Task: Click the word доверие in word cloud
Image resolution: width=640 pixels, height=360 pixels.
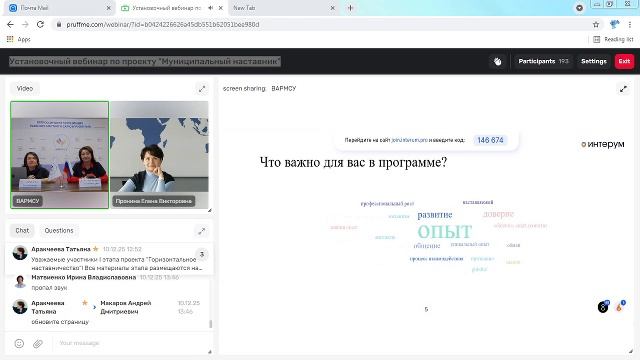Action: (498, 214)
